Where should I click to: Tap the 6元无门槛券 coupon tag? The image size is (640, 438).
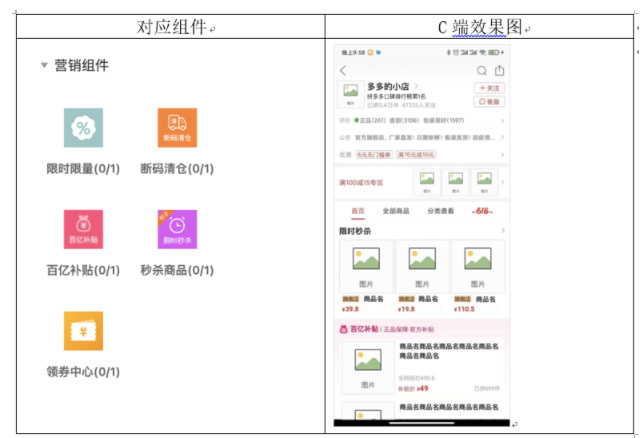(374, 155)
